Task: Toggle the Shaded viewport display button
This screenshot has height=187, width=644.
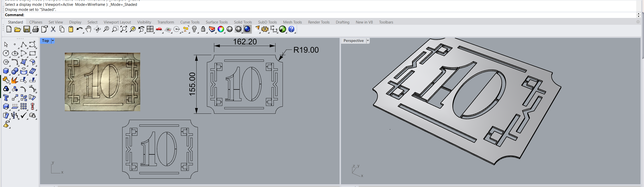Action: pos(229,29)
